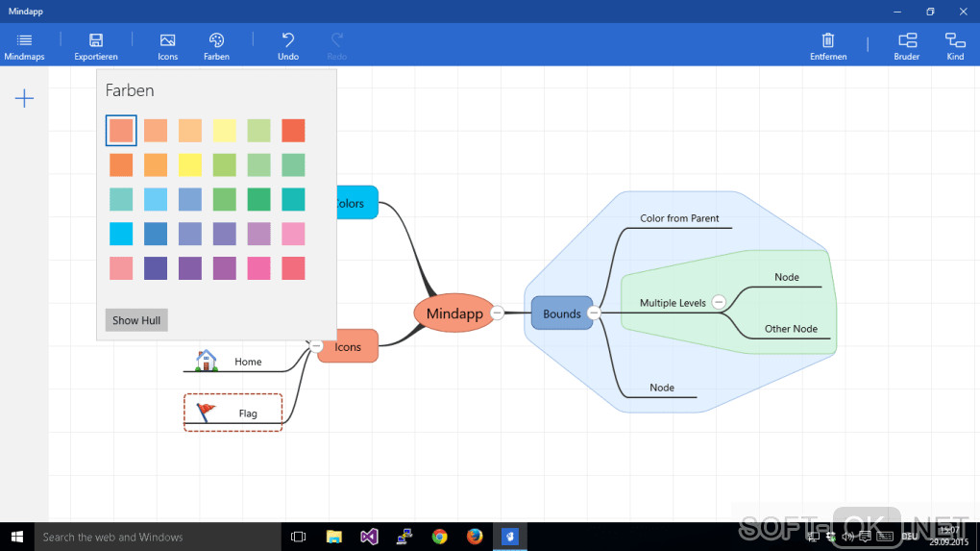This screenshot has height=551, width=980.
Task: Pick the hot pink swatch in bottom row
Action: tap(258, 268)
